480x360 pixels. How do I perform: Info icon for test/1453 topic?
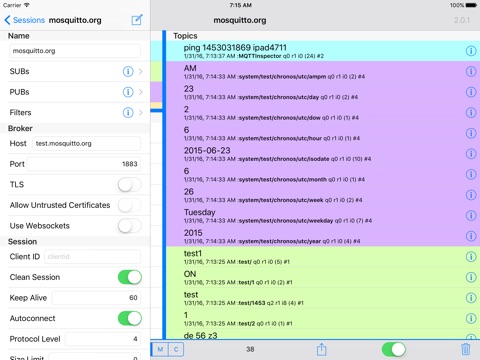tap(471, 298)
